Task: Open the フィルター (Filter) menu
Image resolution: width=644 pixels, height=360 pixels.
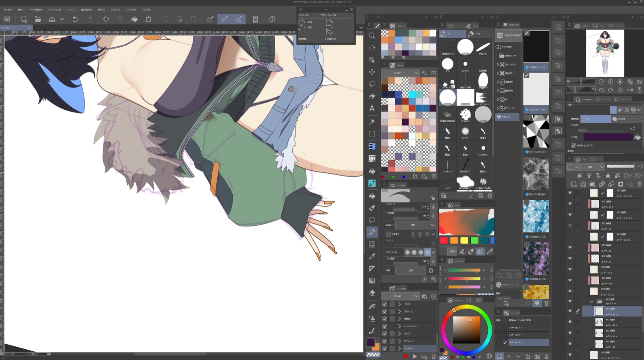Action: click(115, 10)
